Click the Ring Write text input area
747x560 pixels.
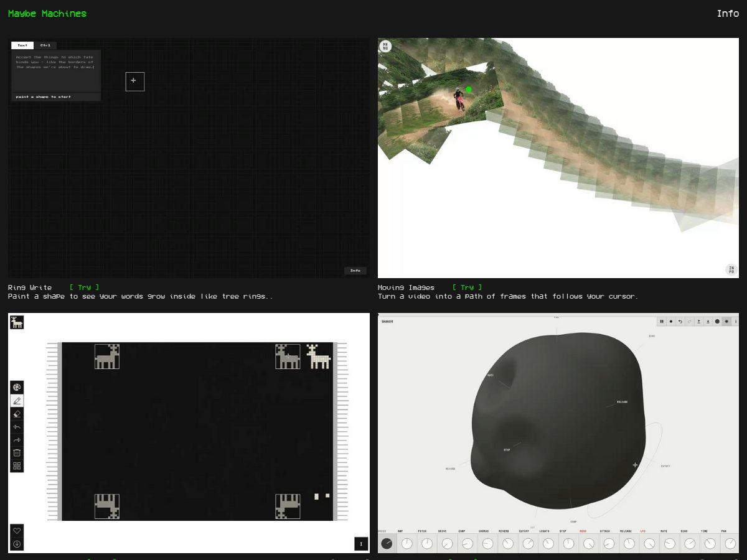tap(56, 71)
